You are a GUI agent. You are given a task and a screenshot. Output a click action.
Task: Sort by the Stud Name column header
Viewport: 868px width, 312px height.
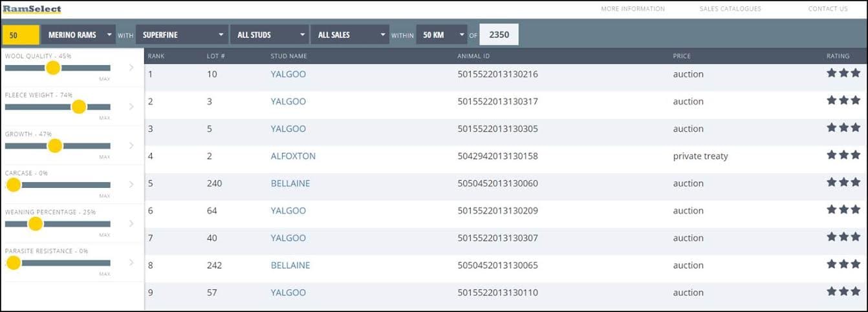pyautogui.click(x=288, y=56)
